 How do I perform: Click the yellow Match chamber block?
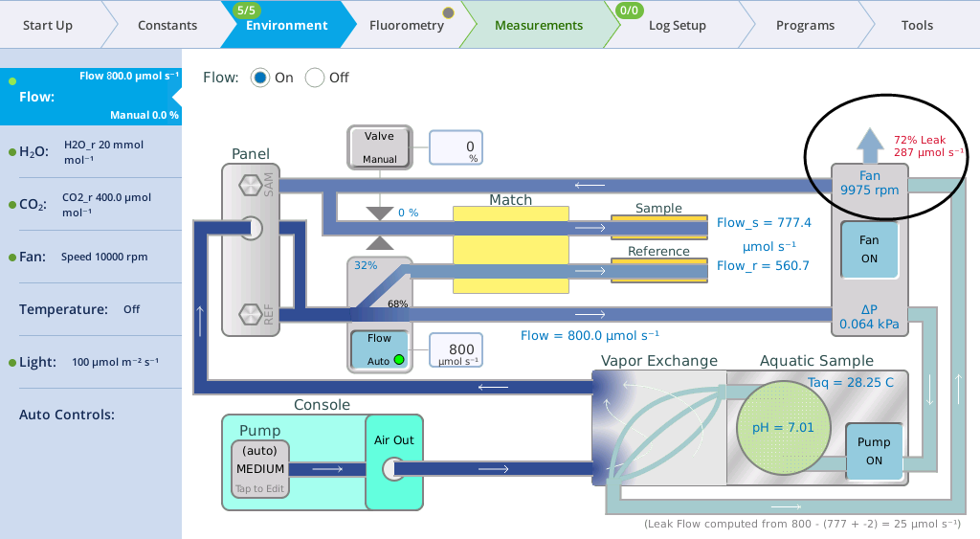pos(510,251)
